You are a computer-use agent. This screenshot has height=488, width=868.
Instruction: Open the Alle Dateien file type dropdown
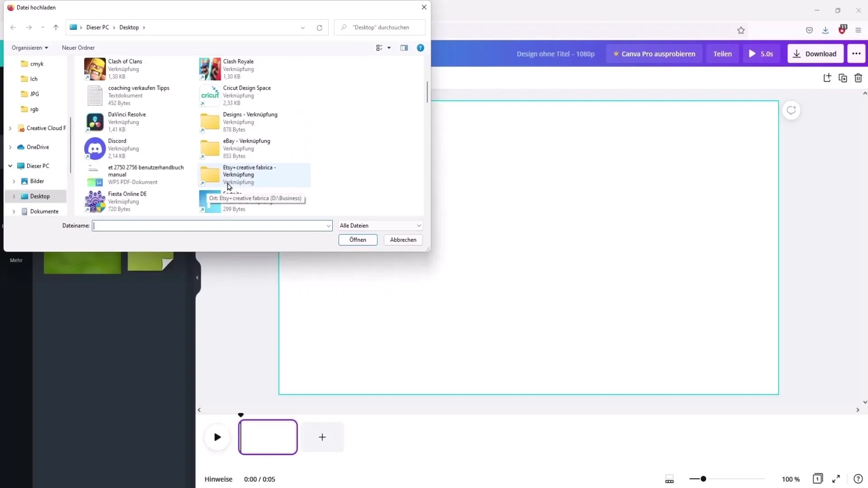pyautogui.click(x=380, y=226)
